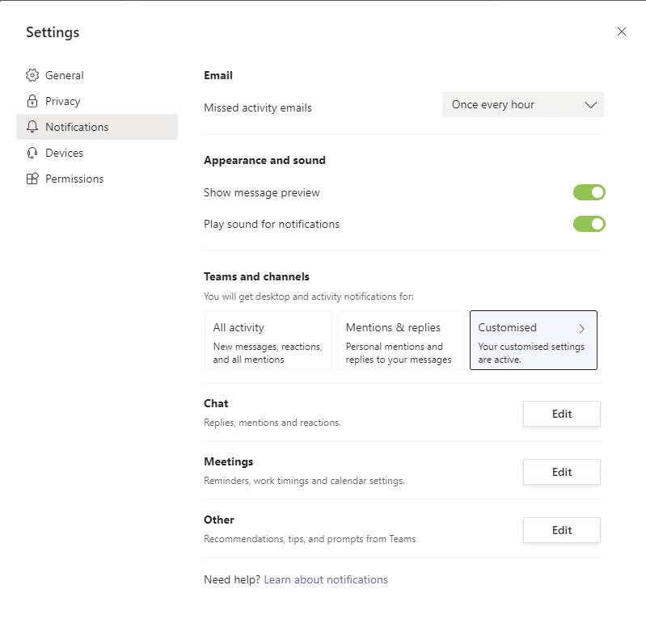Screen dimensions: 646x644
Task: Open Learn about notifications link
Action: [326, 580]
